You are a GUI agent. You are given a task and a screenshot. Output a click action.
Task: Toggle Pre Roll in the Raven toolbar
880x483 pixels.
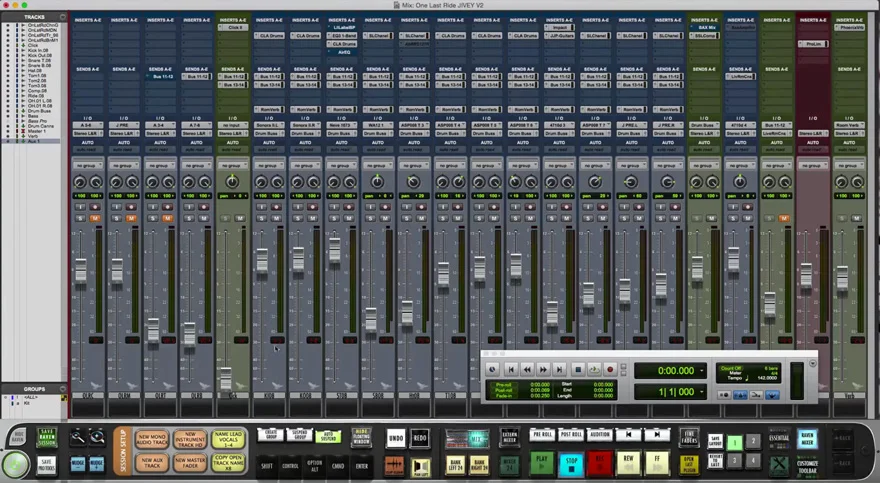pos(542,434)
